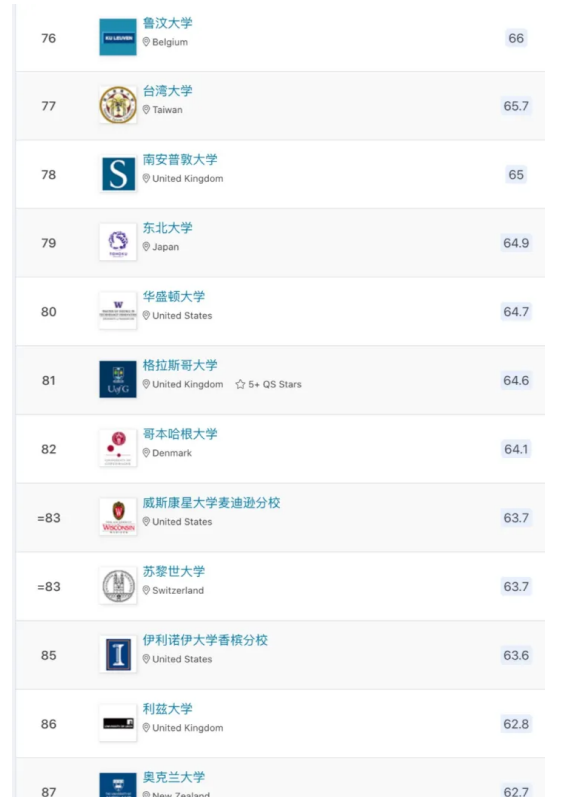Select the Leeds University logo
The width and height of the screenshot is (575, 802).
(118, 723)
